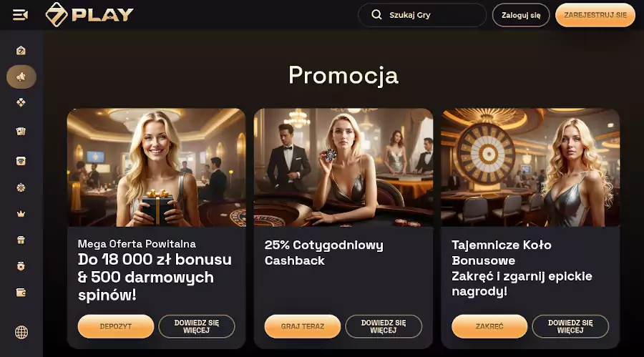The image size is (644, 357).
Task: Click the GRAJ TERAZ button
Action: coord(303,327)
